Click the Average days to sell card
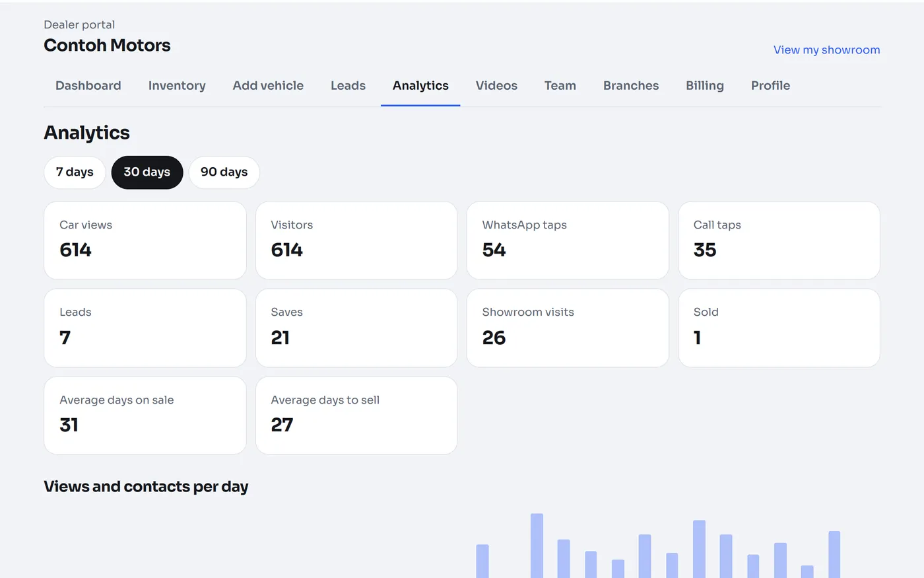 pos(356,415)
